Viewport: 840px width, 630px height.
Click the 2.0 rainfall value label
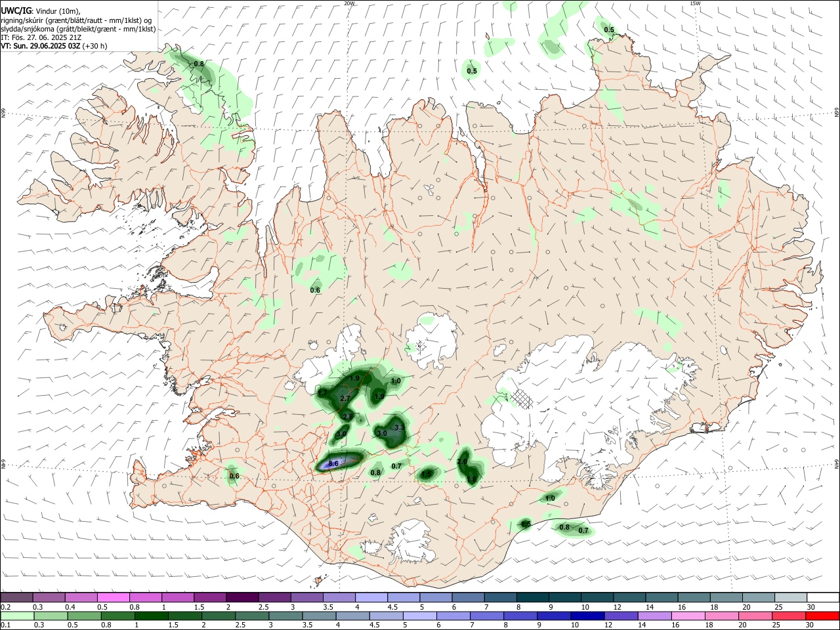pos(462,462)
